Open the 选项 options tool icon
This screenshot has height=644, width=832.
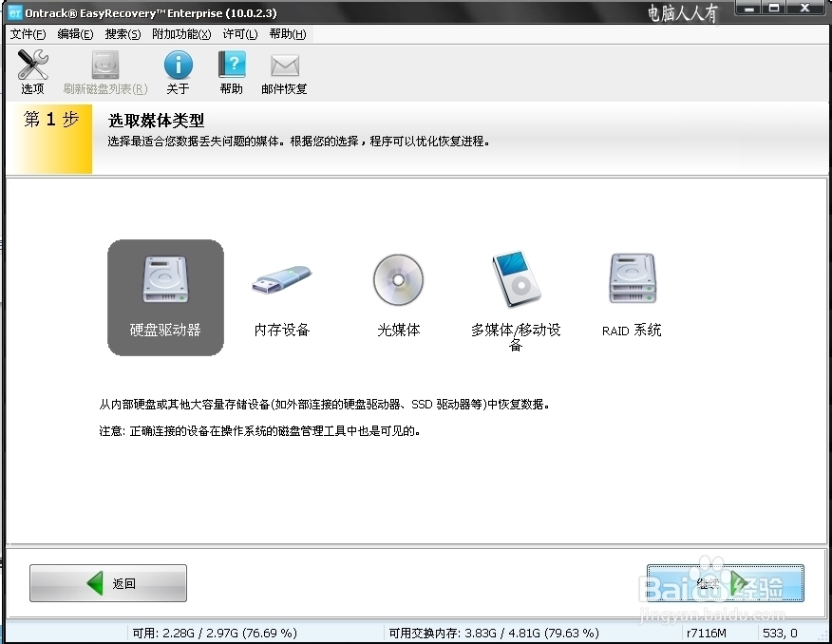pyautogui.click(x=32, y=72)
